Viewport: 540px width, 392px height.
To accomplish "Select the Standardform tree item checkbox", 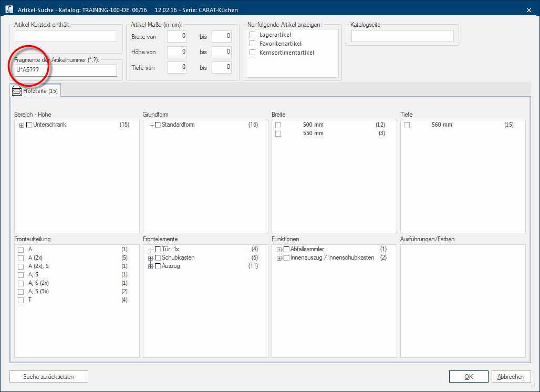I will 158,125.
